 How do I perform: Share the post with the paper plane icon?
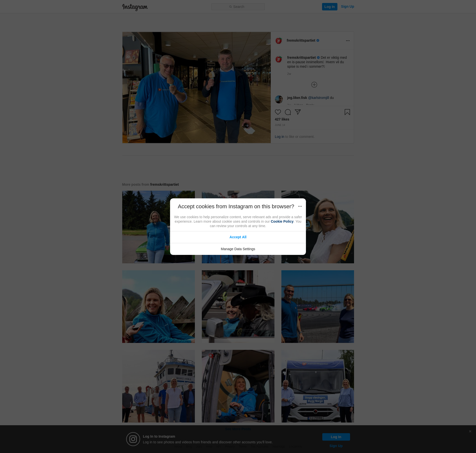297,112
